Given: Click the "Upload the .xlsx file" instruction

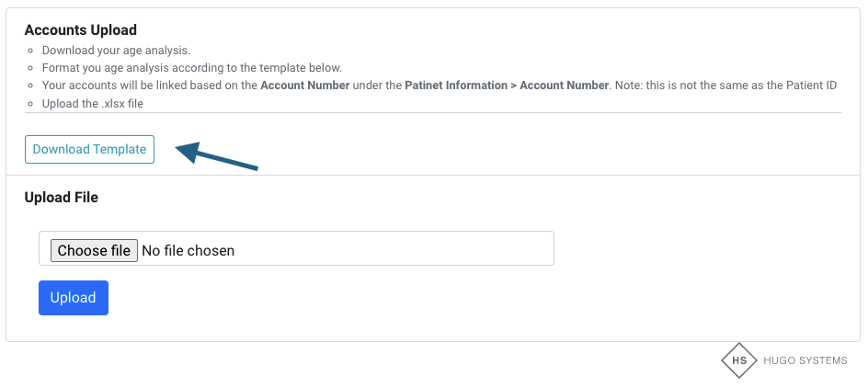Looking at the screenshot, I should click(x=93, y=103).
